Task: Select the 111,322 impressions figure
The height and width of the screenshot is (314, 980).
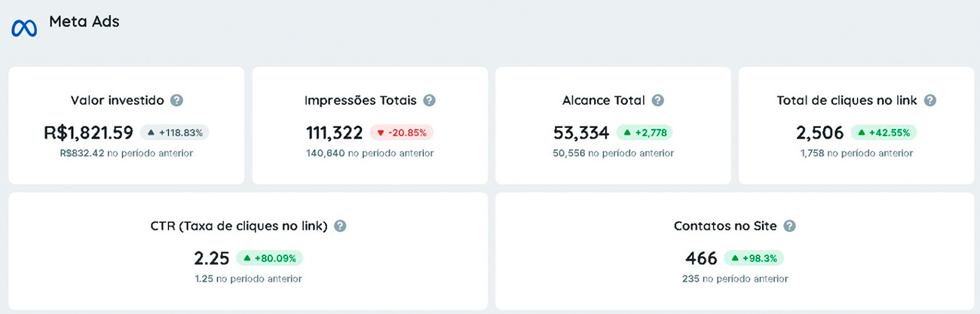Action: (x=334, y=133)
